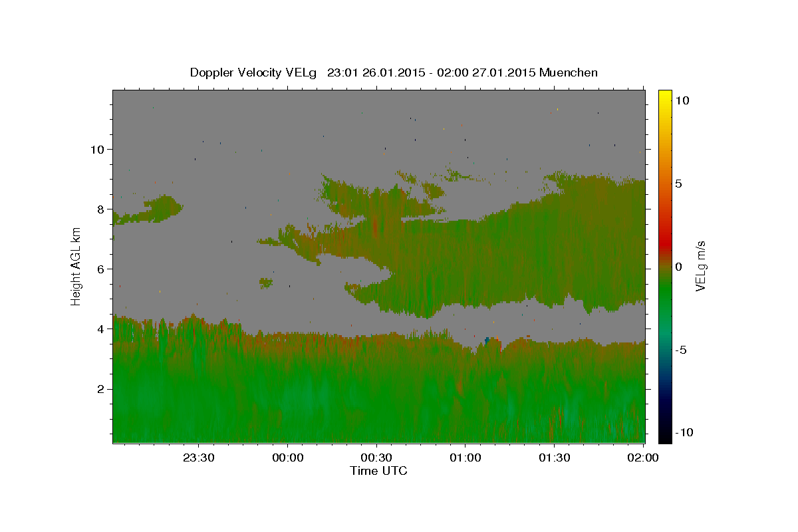Click the yellow top of the colorbar
Image resolution: width=798 pixels, height=532 pixels.
(x=664, y=95)
